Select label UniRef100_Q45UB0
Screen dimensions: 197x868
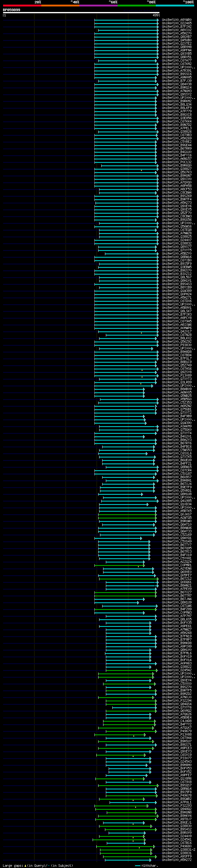click(x=176, y=40)
